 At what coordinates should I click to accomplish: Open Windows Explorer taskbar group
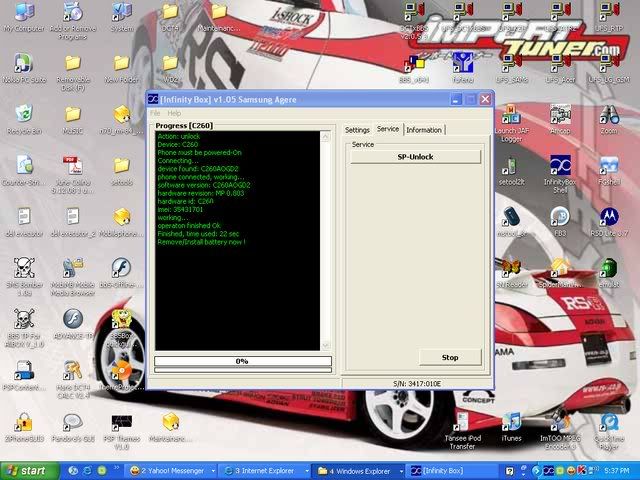pos(360,471)
